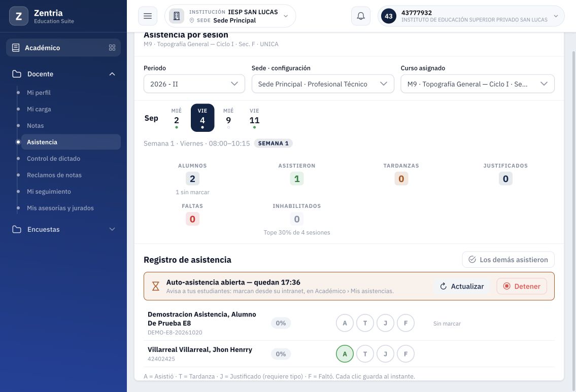The width and height of the screenshot is (576, 392).
Task: Collapse the Docente section chevron
Action: 112,74
